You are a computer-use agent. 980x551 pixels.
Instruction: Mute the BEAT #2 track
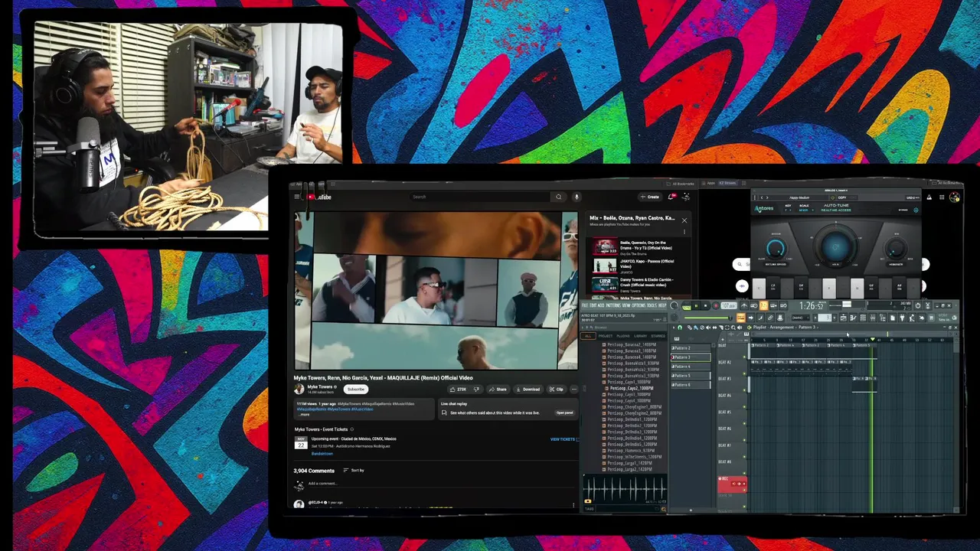click(744, 373)
